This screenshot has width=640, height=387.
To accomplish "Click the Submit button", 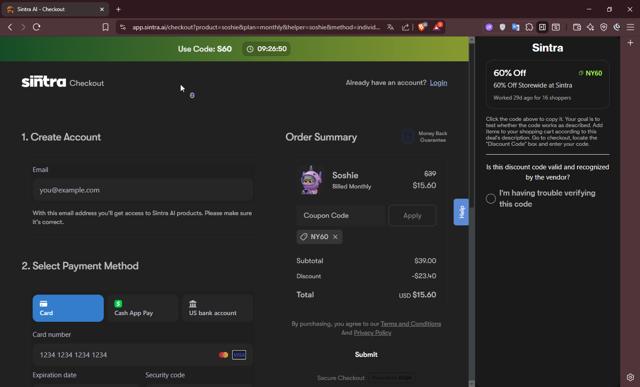I will pyautogui.click(x=366, y=354).
